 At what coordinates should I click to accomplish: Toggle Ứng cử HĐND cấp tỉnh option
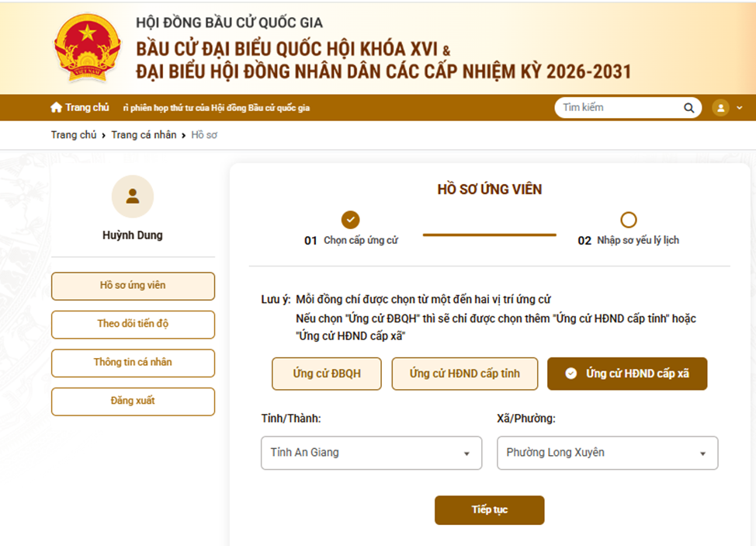(x=465, y=374)
